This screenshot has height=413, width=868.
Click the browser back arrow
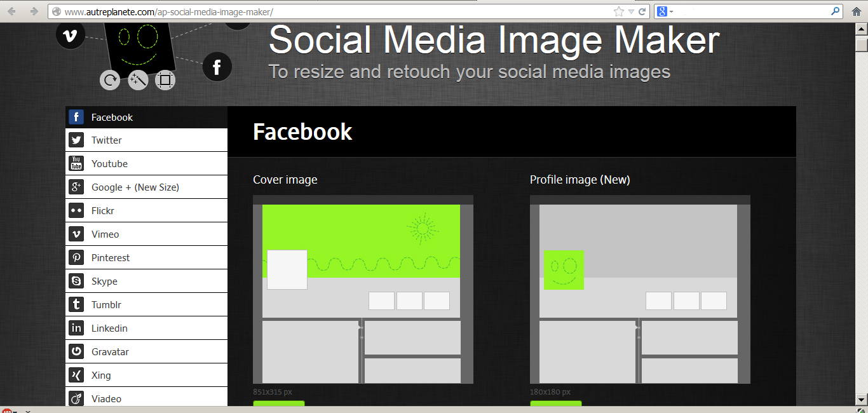[x=12, y=11]
